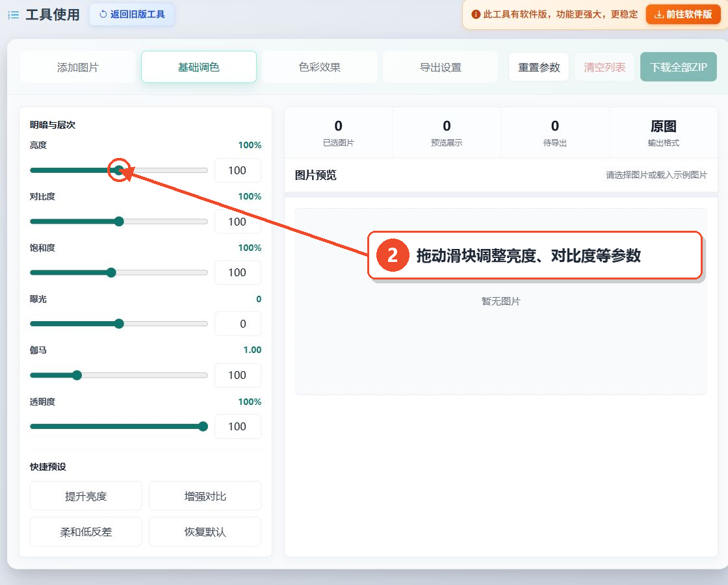
Task: Click the 暂无图片 placeholder text
Action: click(501, 302)
